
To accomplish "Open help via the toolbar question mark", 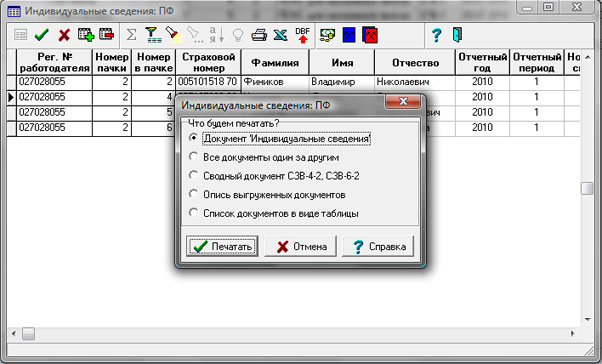I will point(436,35).
